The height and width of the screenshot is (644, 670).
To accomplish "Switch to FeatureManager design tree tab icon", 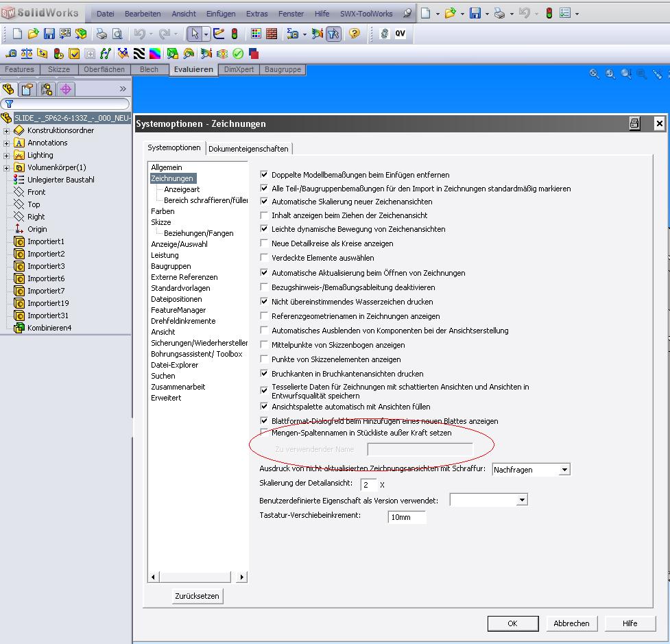I will pyautogui.click(x=8, y=89).
